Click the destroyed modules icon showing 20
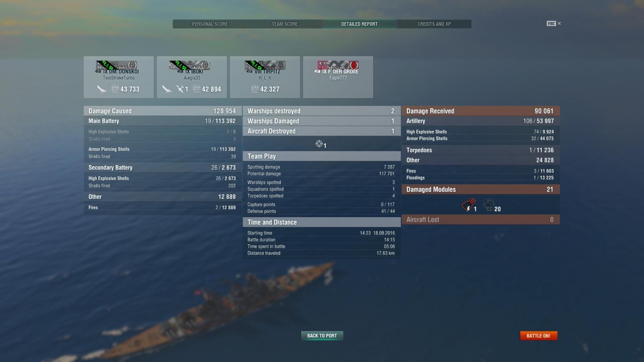 489,205
